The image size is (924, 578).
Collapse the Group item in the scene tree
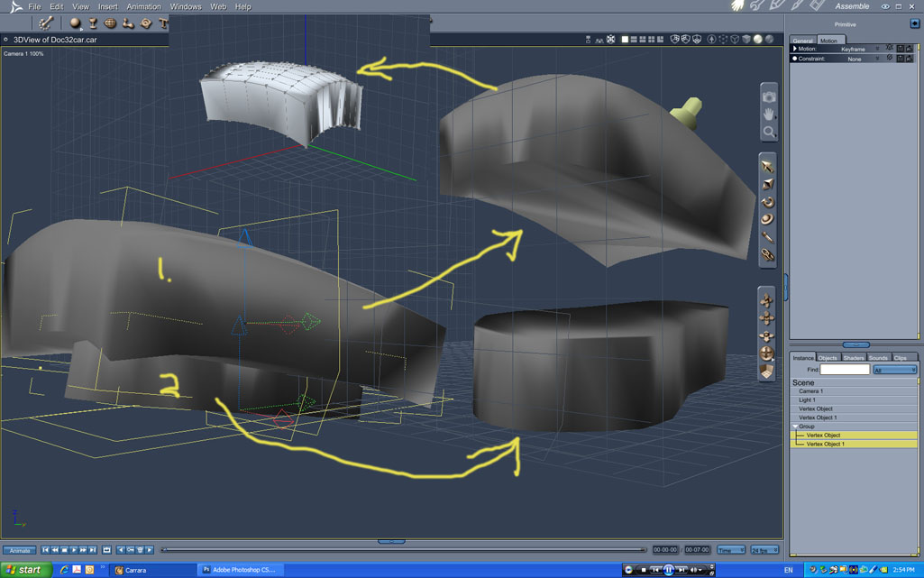(x=795, y=427)
